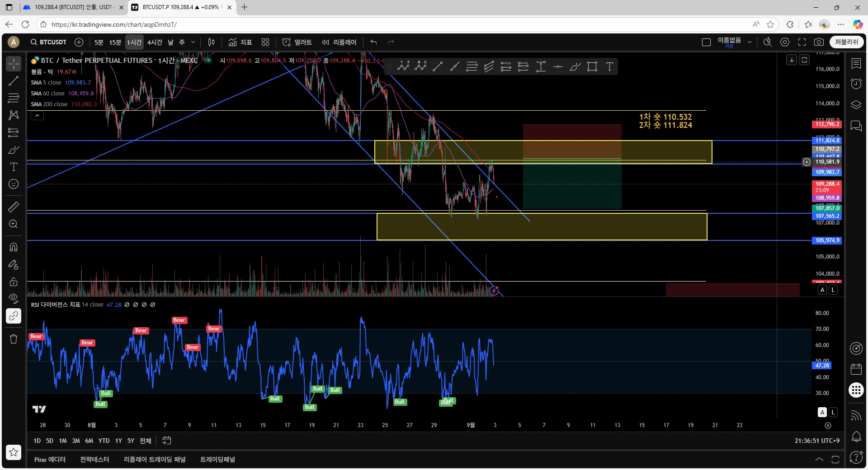
Task: Select the short position tool in floating toolbar
Action: [524, 66]
